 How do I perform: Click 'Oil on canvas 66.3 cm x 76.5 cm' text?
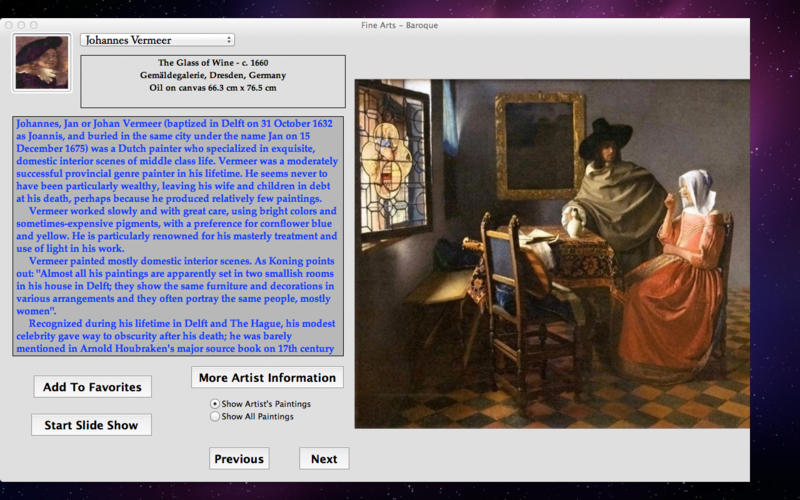pos(213,88)
